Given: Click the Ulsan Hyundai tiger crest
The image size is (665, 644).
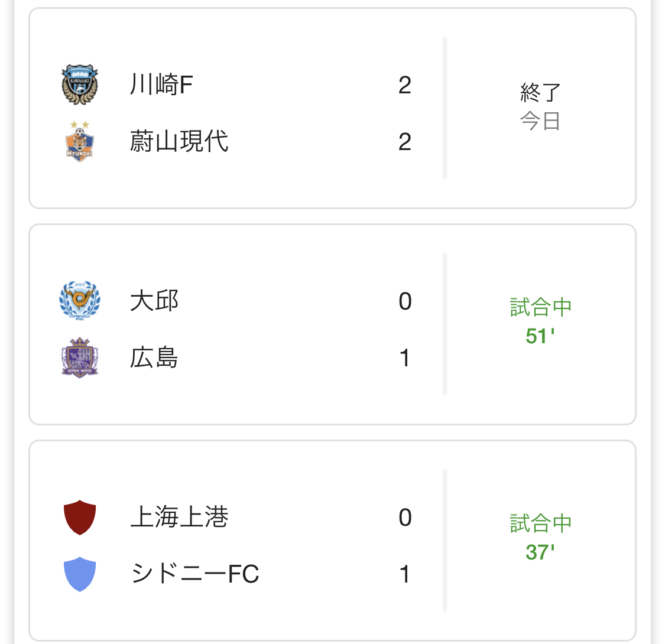Looking at the screenshot, I should (80, 141).
